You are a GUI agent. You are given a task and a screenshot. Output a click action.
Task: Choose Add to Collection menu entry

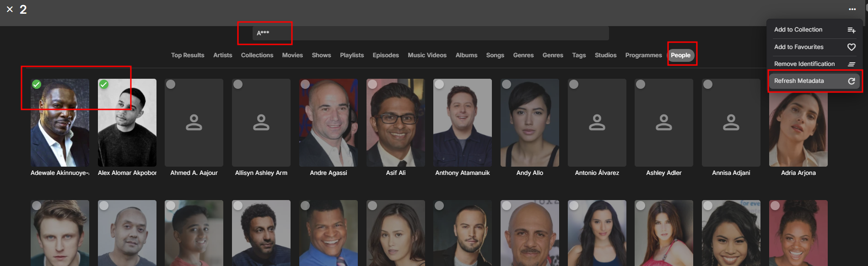pyautogui.click(x=814, y=30)
